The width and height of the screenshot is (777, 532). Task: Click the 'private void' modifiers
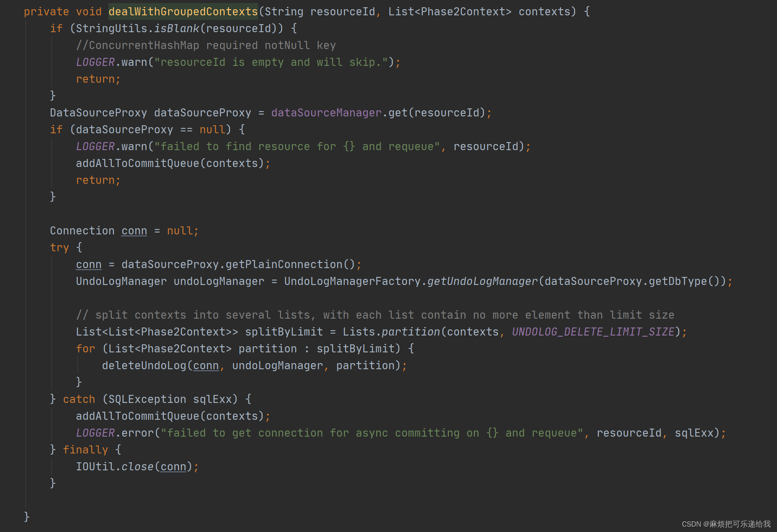click(x=63, y=11)
